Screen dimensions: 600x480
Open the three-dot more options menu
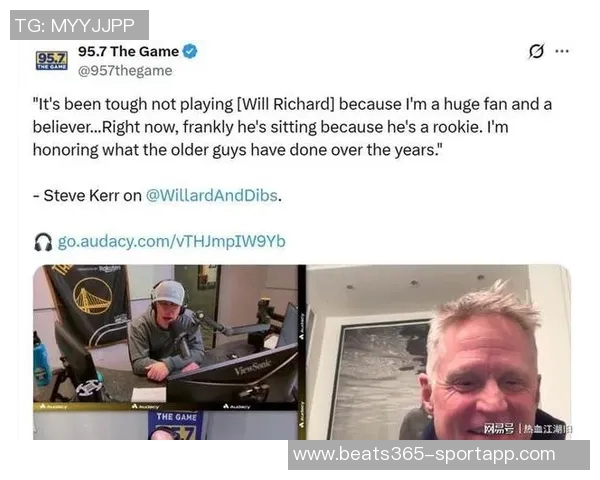coord(562,51)
